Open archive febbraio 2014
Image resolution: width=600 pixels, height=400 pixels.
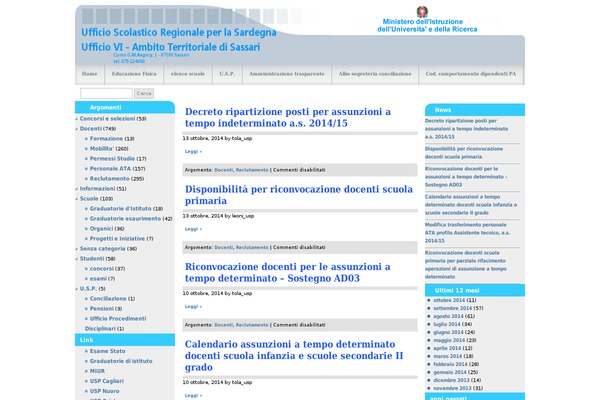pyautogui.click(x=450, y=364)
